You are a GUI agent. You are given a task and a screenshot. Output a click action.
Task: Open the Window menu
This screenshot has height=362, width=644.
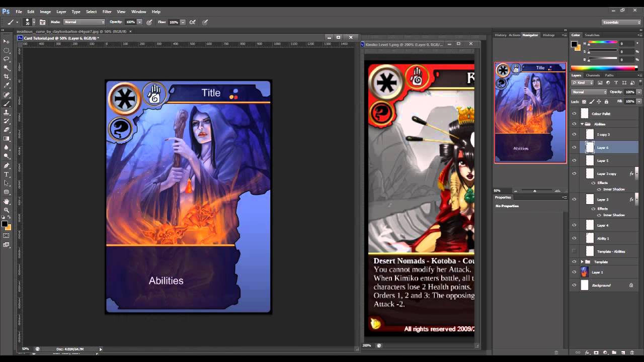coord(139,12)
